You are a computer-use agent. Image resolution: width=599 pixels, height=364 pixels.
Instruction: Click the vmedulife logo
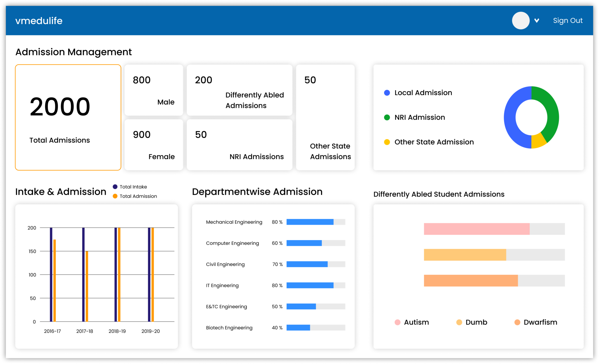(39, 20)
